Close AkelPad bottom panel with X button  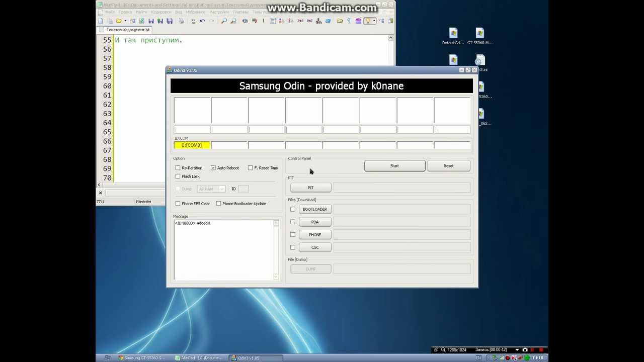[x=101, y=193]
